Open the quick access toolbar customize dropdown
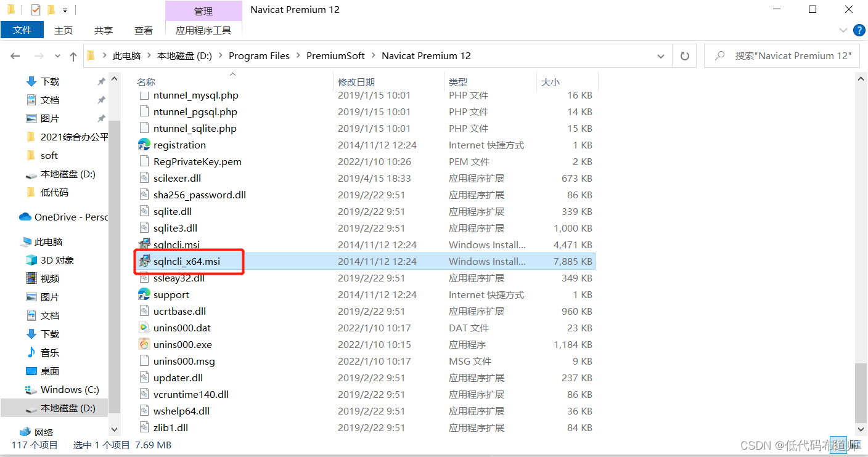The image size is (868, 457). tap(65, 10)
